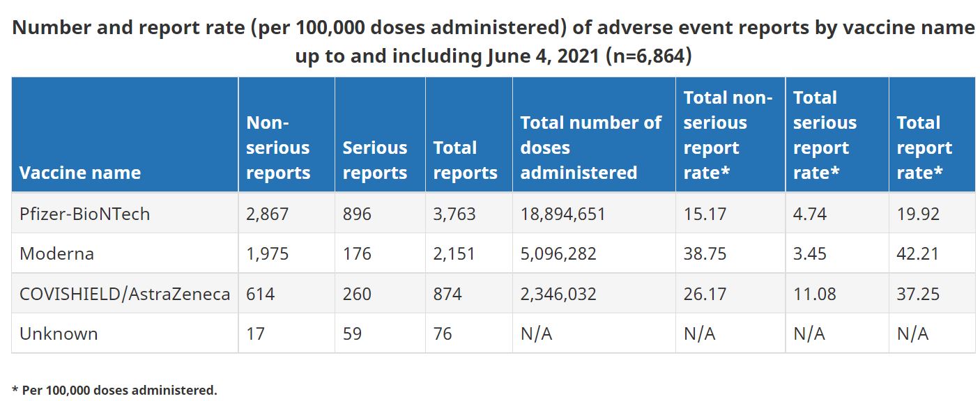Screen dimensions: 980x401
Task: Click the 'Moderna' row label
Action: [x=56, y=253]
